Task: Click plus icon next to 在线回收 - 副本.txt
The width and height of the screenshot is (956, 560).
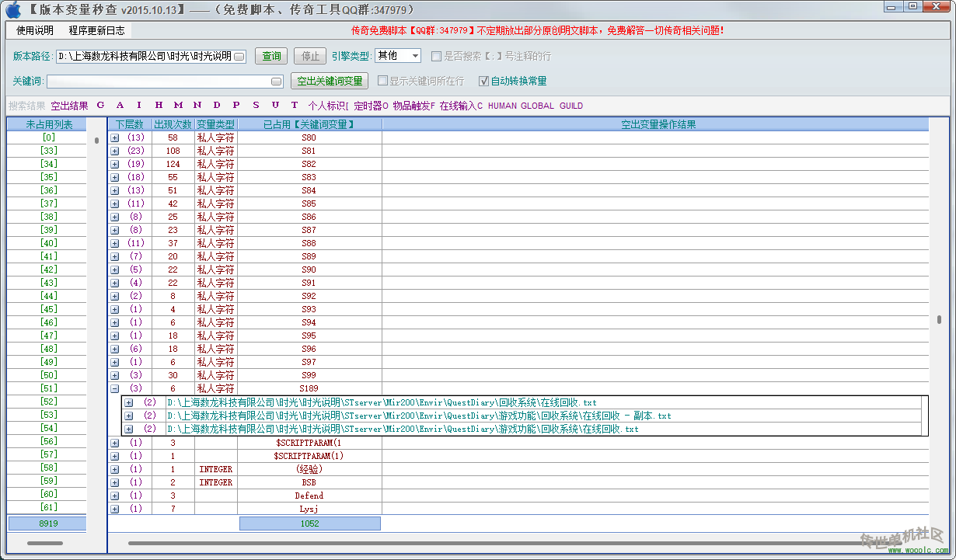Action: pyautogui.click(x=129, y=416)
